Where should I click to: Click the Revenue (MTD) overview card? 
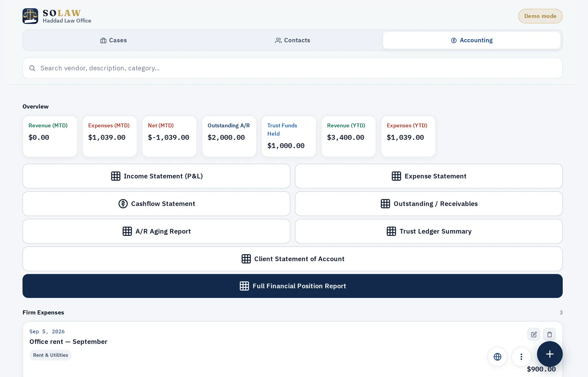50,136
